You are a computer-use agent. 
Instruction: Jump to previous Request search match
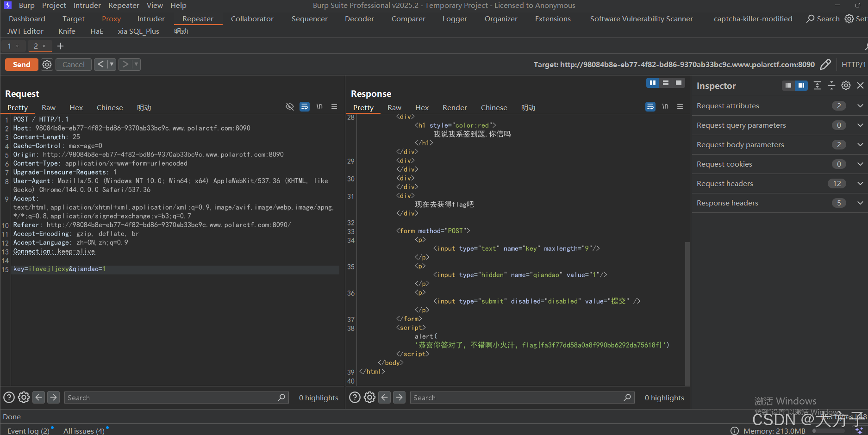pyautogui.click(x=39, y=397)
